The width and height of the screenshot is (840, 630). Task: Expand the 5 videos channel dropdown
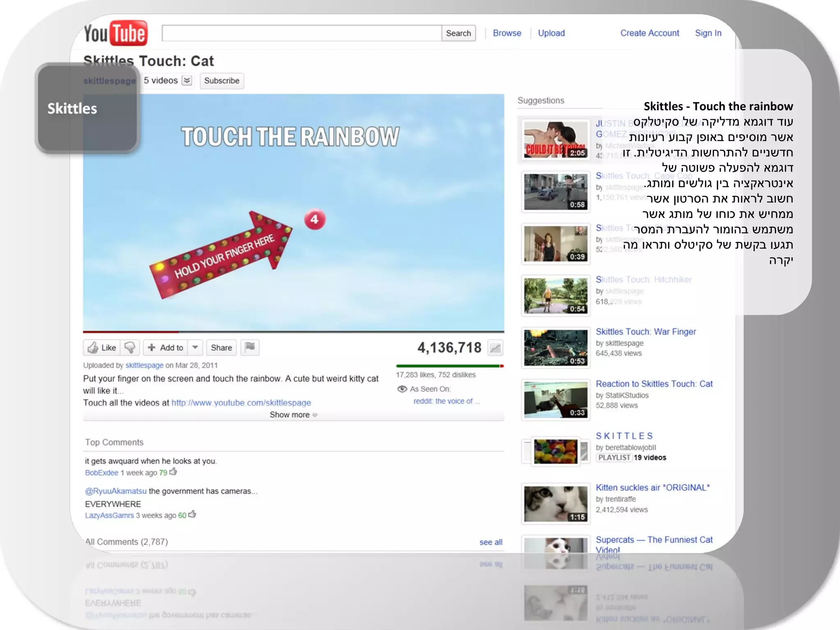point(187,80)
